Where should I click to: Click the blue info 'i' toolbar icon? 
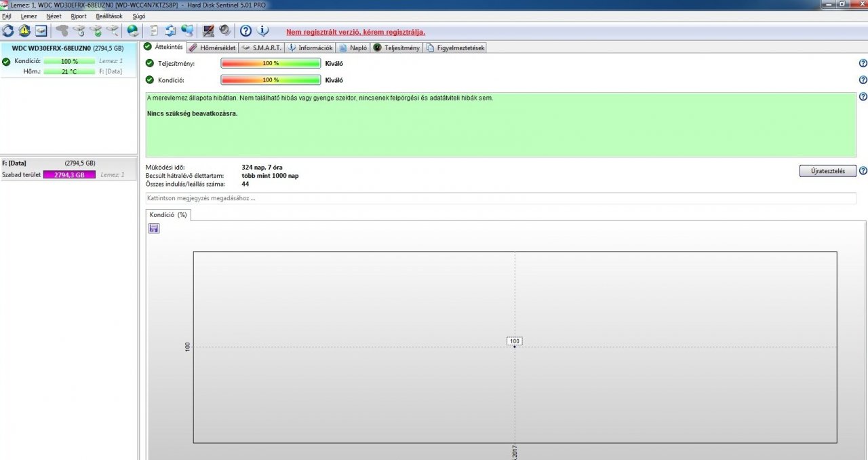(263, 31)
